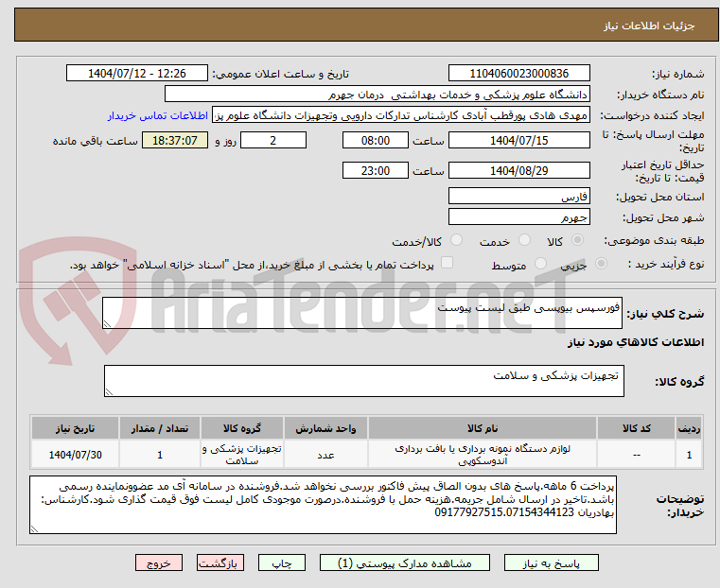Click the request creator name field
The image size is (720, 588).
(x=401, y=115)
